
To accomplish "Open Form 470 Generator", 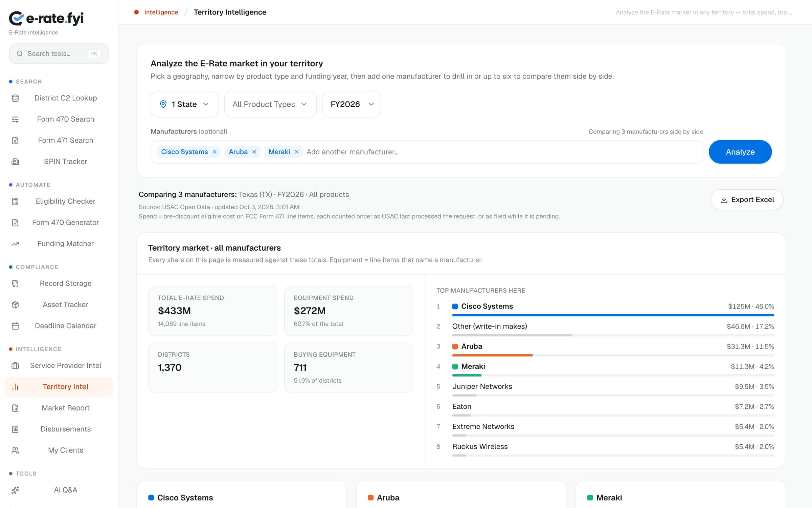I will tap(59, 223).
